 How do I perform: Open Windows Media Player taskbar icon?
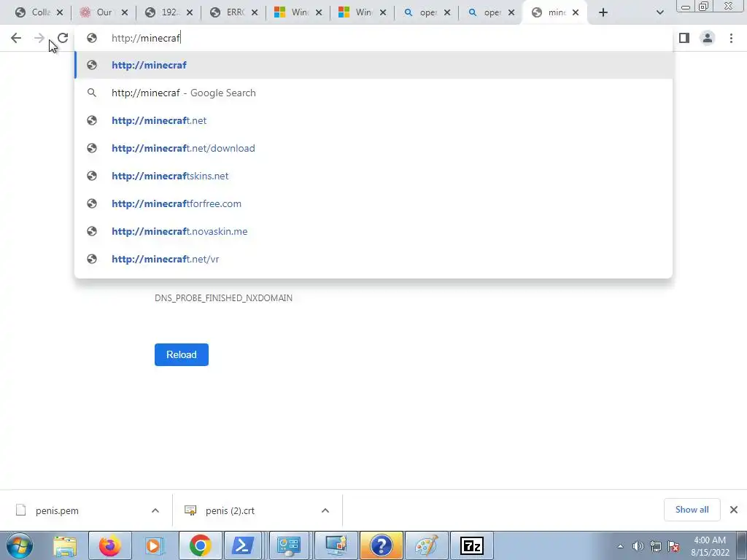click(155, 545)
